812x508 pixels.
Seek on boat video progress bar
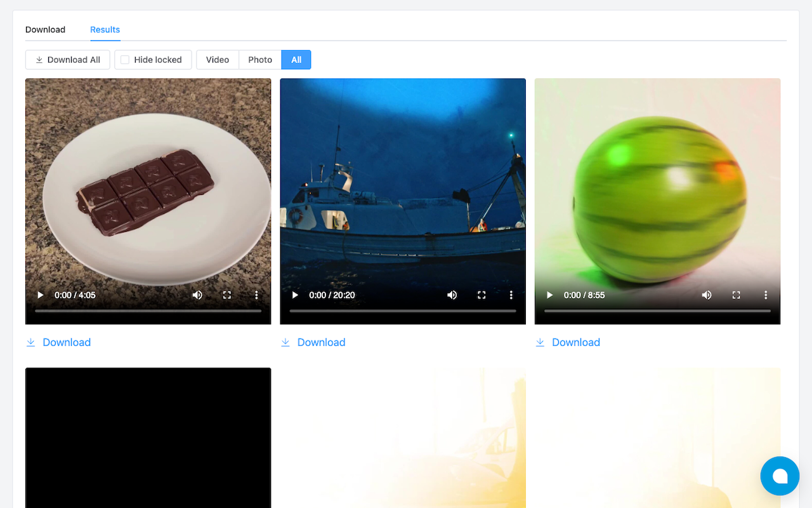(x=403, y=311)
